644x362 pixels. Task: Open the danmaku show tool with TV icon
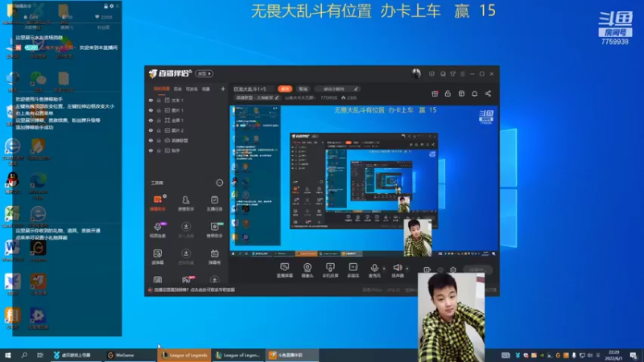[x=214, y=256]
